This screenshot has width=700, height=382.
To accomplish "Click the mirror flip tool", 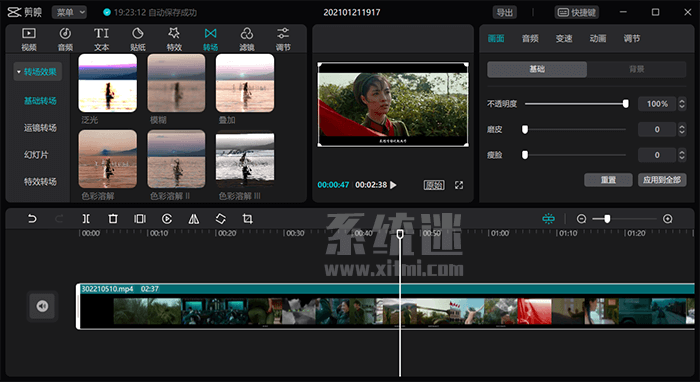I will tap(193, 219).
